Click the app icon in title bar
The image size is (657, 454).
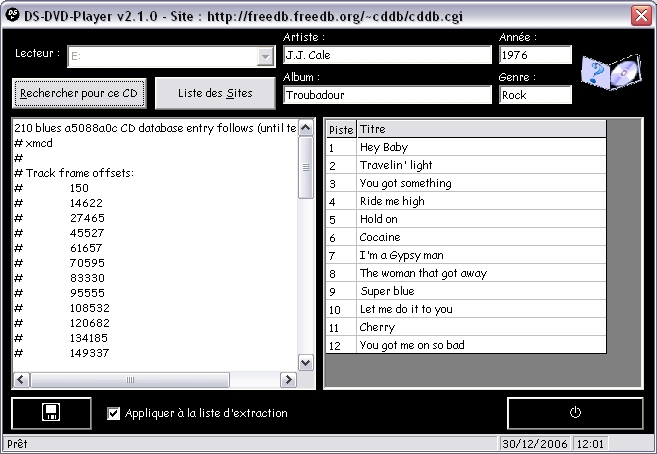pyautogui.click(x=12, y=15)
